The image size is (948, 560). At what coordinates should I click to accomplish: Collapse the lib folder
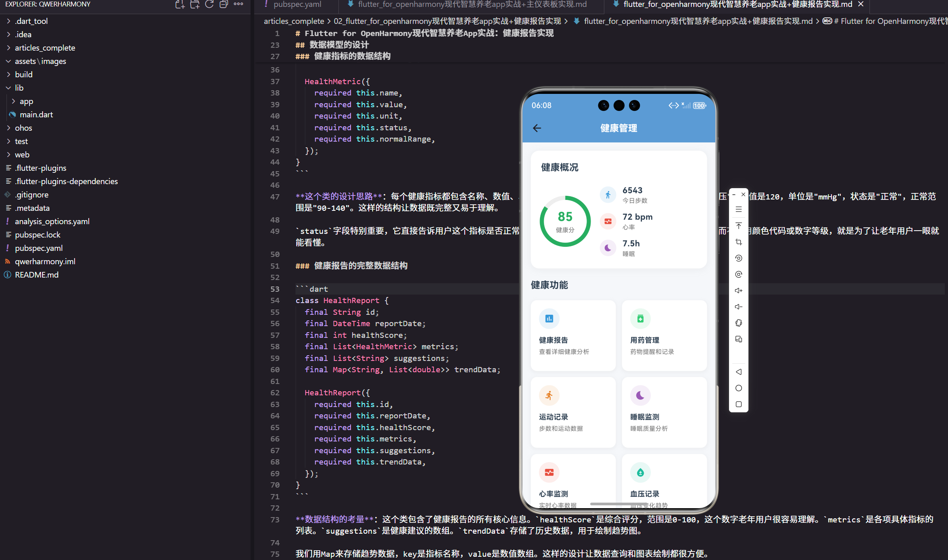click(19, 87)
